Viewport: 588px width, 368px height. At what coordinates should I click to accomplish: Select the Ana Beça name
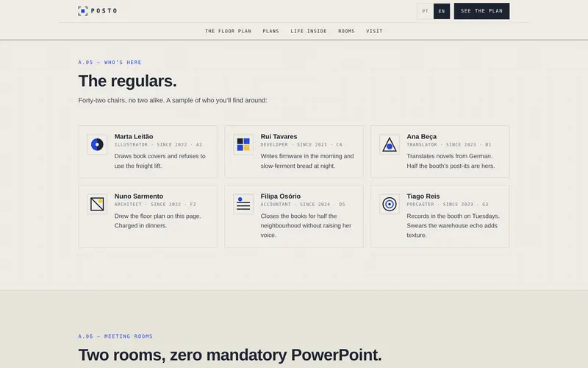pos(421,136)
